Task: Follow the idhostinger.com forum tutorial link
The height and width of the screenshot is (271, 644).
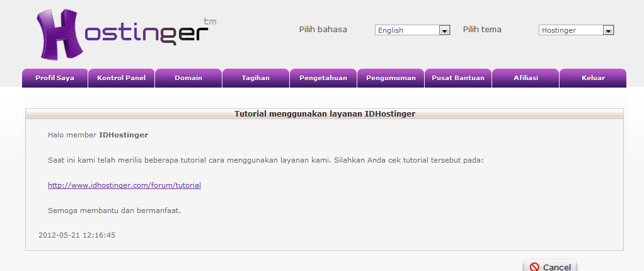Action: click(124, 185)
